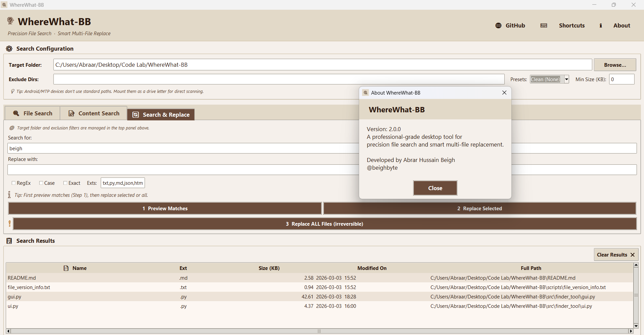
Task: Check the Exact match option
Action: 65,183
